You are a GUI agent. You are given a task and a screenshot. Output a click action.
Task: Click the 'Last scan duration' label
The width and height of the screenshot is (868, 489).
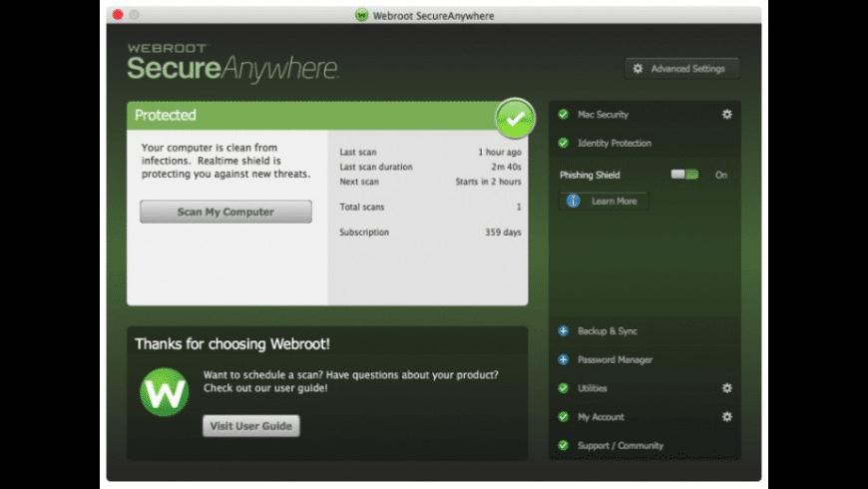pos(376,167)
